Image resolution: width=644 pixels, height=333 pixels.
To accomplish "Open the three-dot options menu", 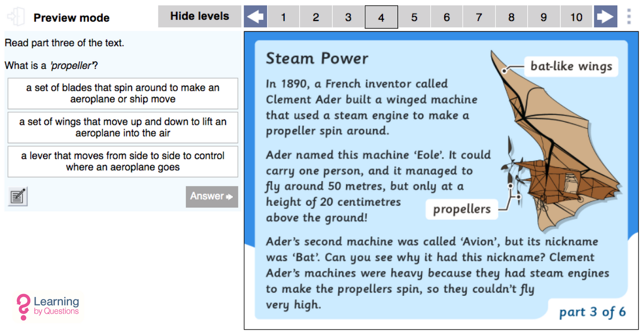I will click(629, 17).
